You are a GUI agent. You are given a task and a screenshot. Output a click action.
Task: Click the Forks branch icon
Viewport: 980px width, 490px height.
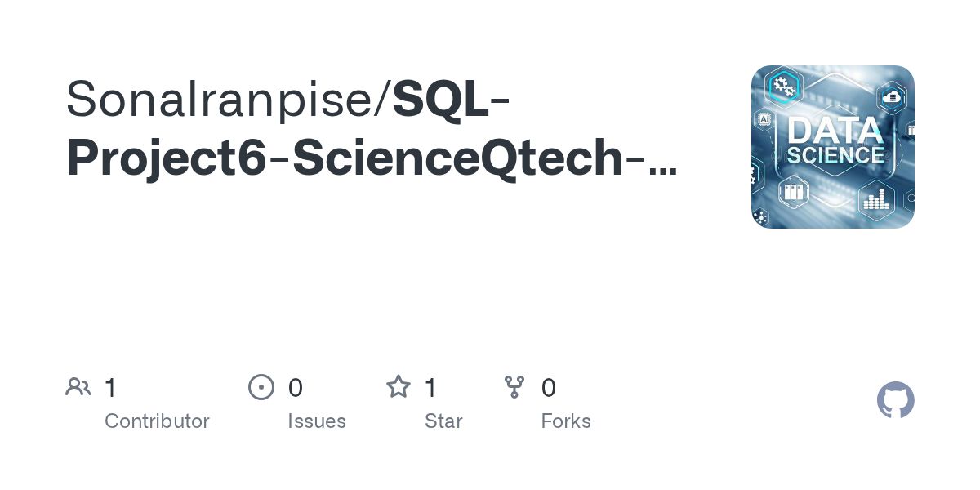tap(514, 387)
